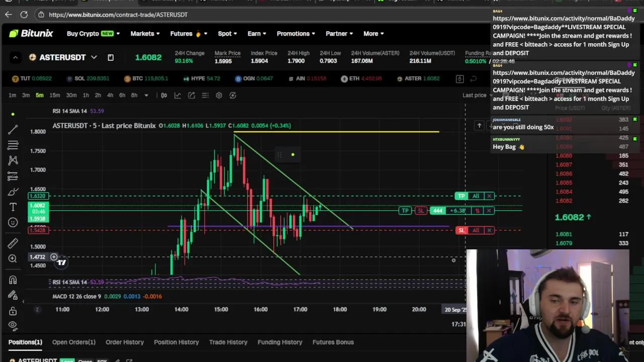This screenshot has height=362, width=644.
Task: Open the Partner dropdown
Action: tap(339, 34)
